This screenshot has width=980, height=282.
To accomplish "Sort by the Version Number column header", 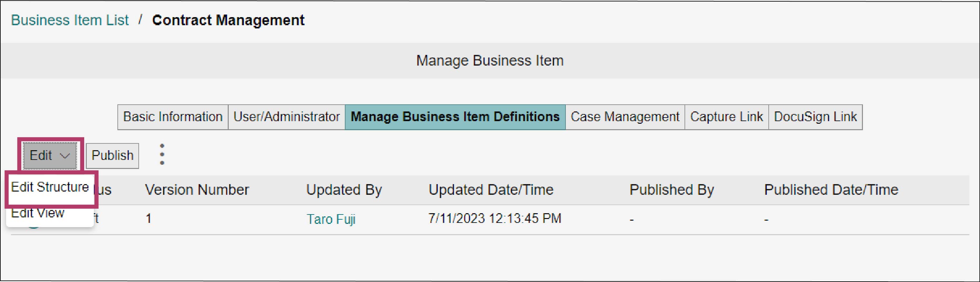I will point(197,190).
